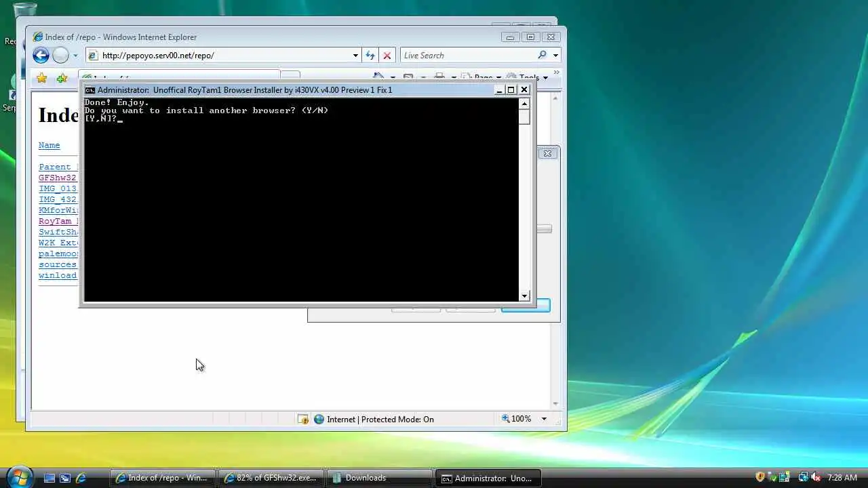This screenshot has height=488, width=868.
Task: Open the sources link in listing
Action: point(58,264)
